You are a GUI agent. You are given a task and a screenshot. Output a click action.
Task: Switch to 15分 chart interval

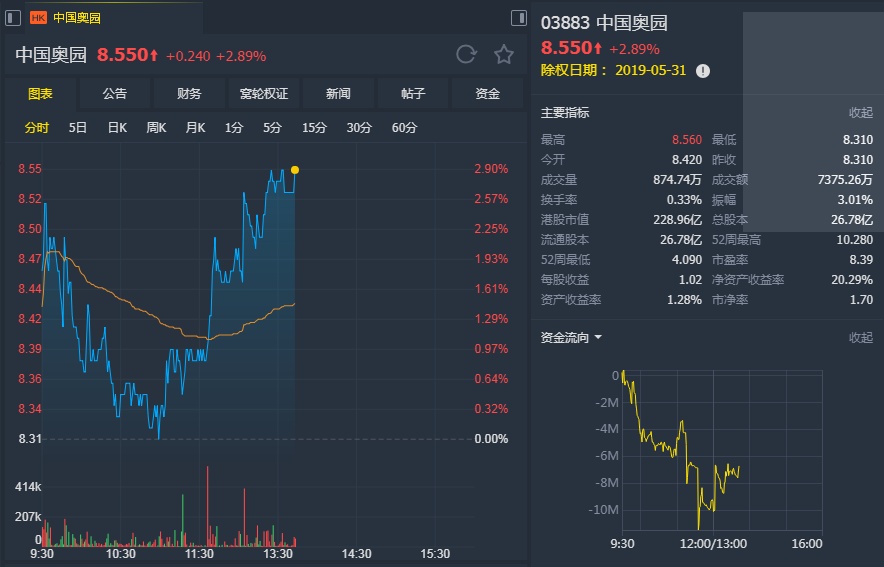[x=314, y=127]
